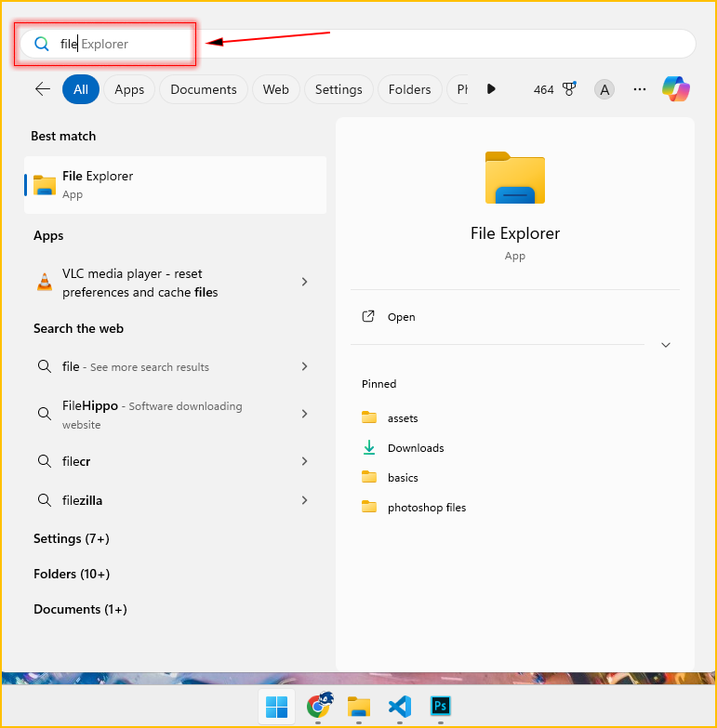
Task: Click the account avatar labeled A
Action: point(604,89)
